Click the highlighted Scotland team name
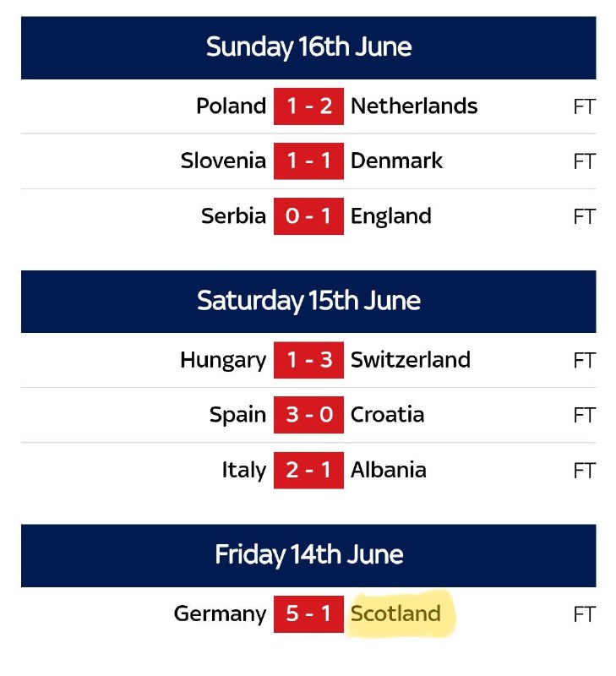Viewport: 616px width, 676px height. [395, 614]
